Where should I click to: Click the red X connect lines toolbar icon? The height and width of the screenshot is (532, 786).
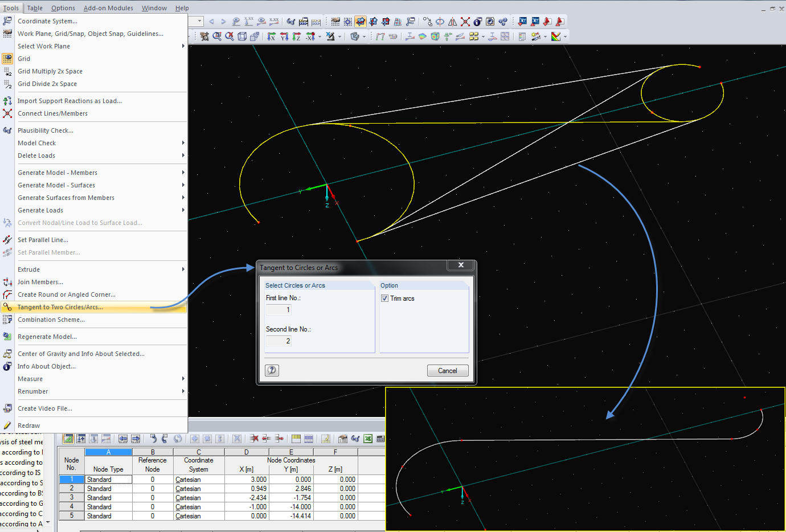[465, 22]
